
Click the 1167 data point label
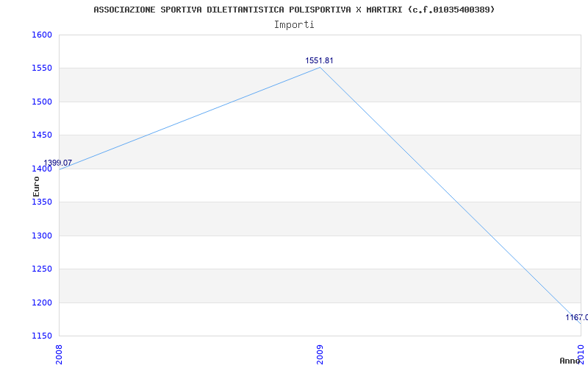577,317
